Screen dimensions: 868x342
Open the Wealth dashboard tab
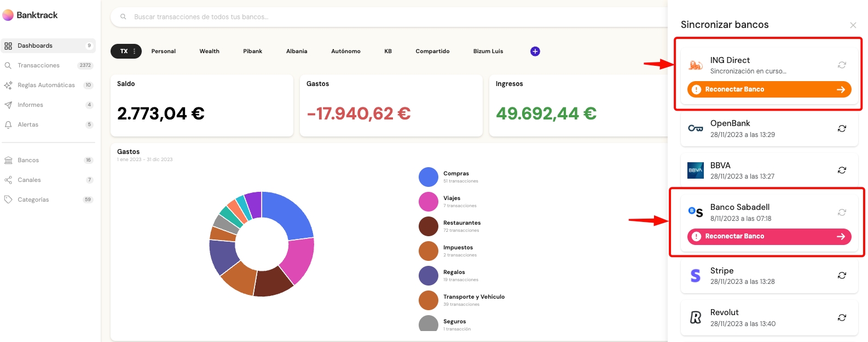pos(209,52)
